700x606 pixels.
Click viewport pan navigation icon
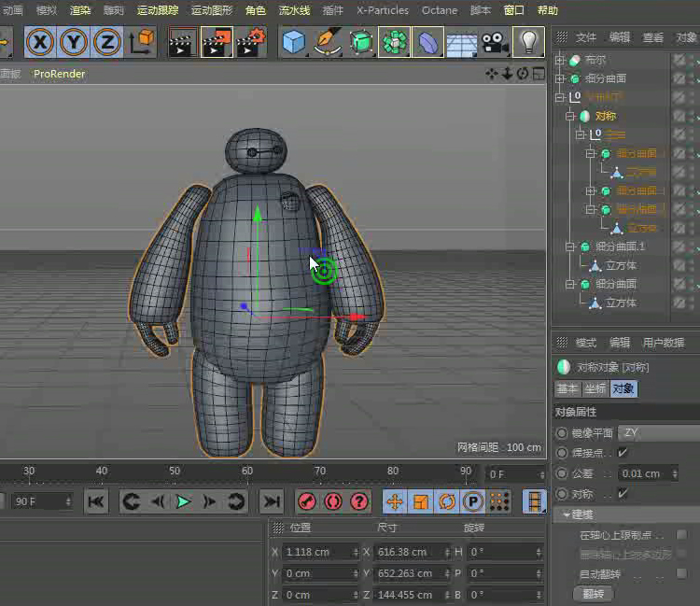492,74
